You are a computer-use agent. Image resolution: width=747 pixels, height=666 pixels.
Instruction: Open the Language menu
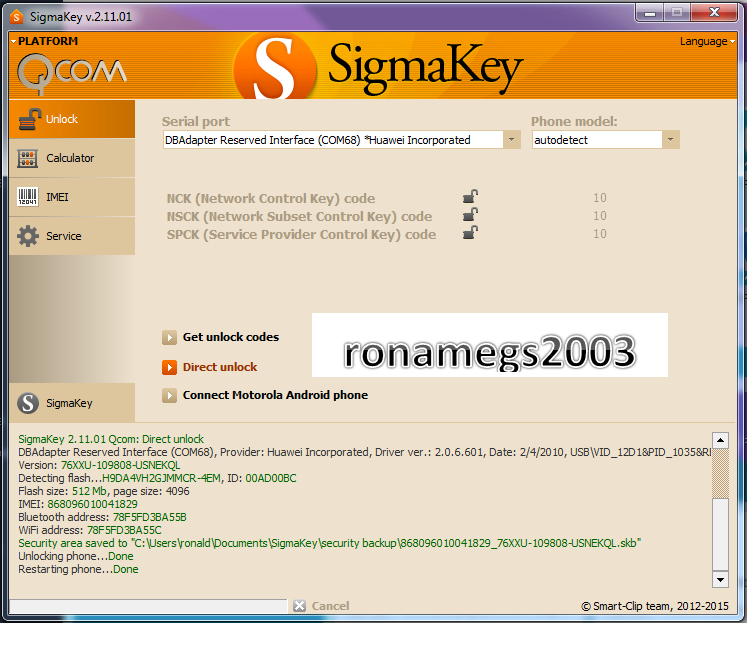707,41
